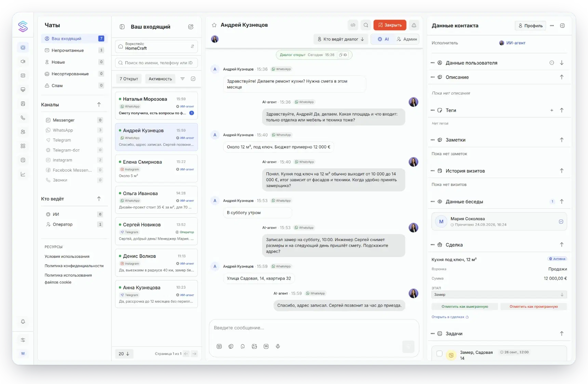Open the Кто ведёт диалог dropdown
The width and height of the screenshot is (588, 384).
coord(341,39)
